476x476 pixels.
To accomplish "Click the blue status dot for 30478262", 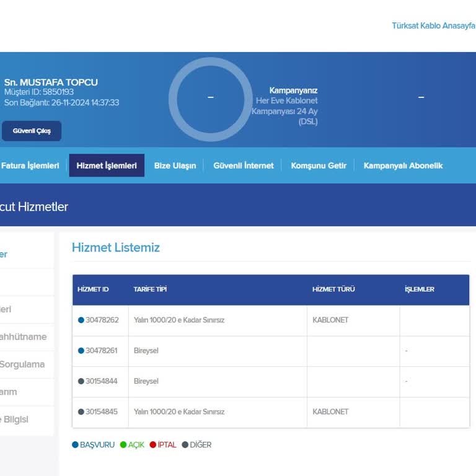I will [81, 320].
